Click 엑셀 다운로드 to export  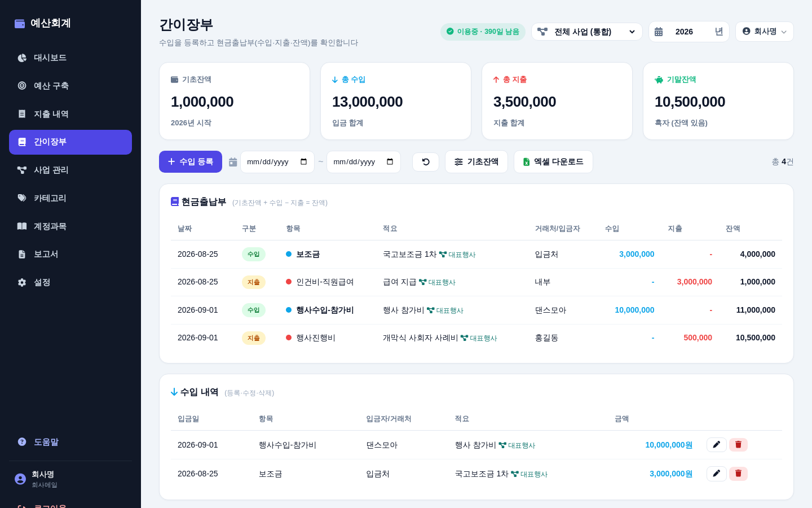pos(553,162)
